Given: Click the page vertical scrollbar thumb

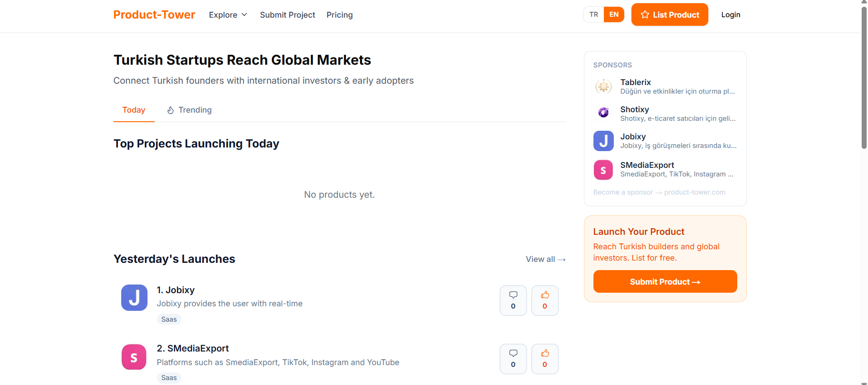Looking at the screenshot, I should tap(864, 77).
